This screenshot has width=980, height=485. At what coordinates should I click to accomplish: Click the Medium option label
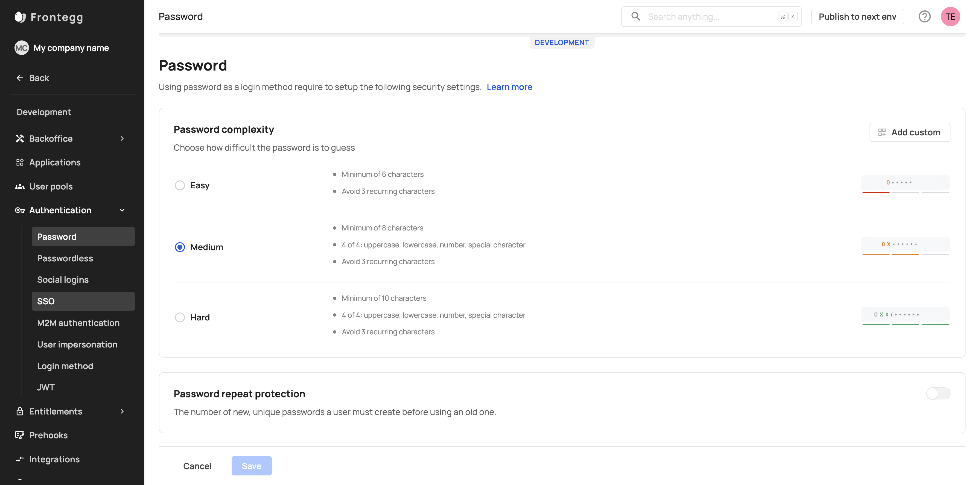[206, 247]
